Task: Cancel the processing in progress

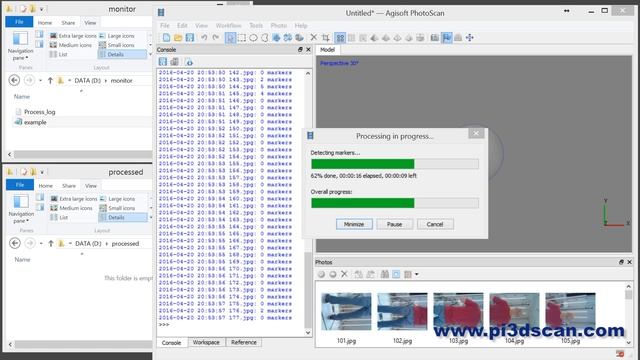Action: [435, 224]
